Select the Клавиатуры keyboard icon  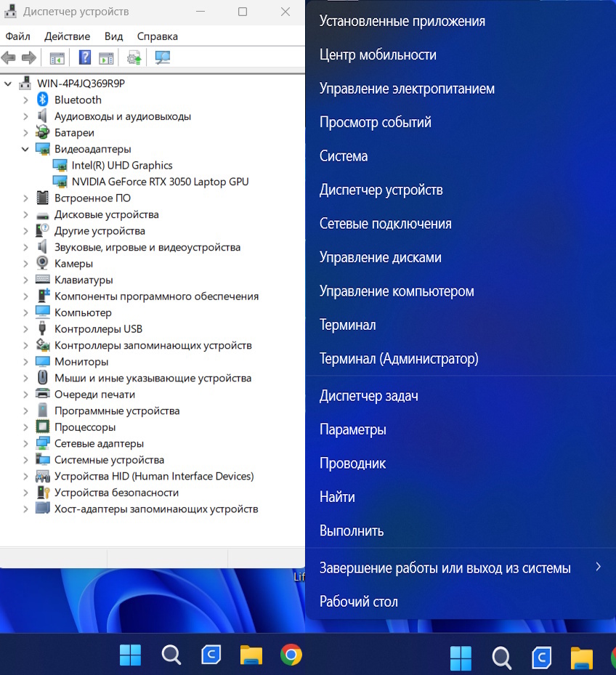tap(42, 280)
